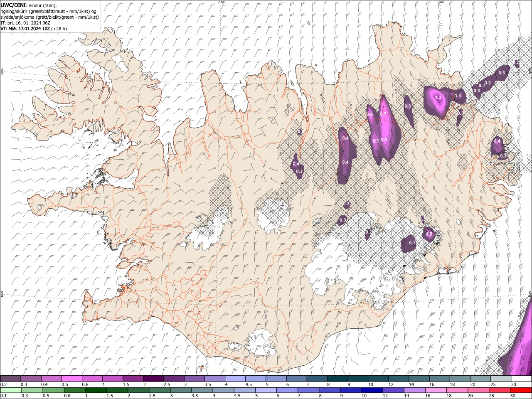The width and height of the screenshot is (532, 399).
Task: Pick the 6–7 slate blue swatch, top scale
Action: tap(296, 379)
